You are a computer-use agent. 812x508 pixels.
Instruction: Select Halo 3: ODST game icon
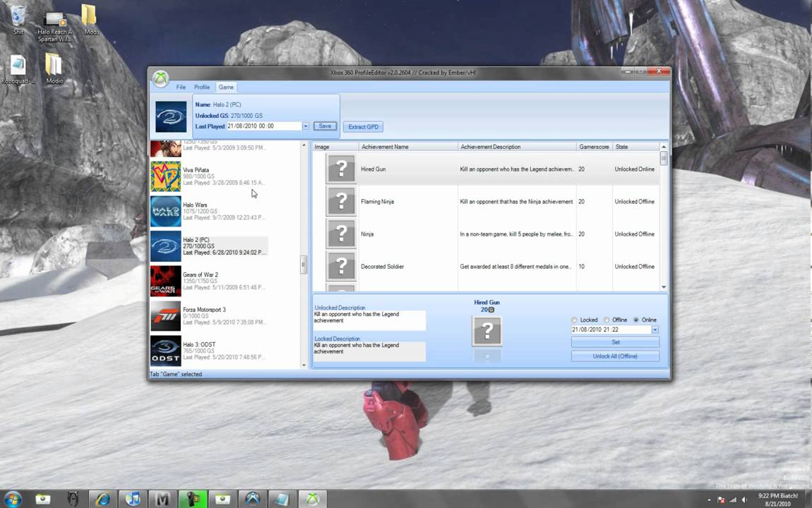click(166, 351)
